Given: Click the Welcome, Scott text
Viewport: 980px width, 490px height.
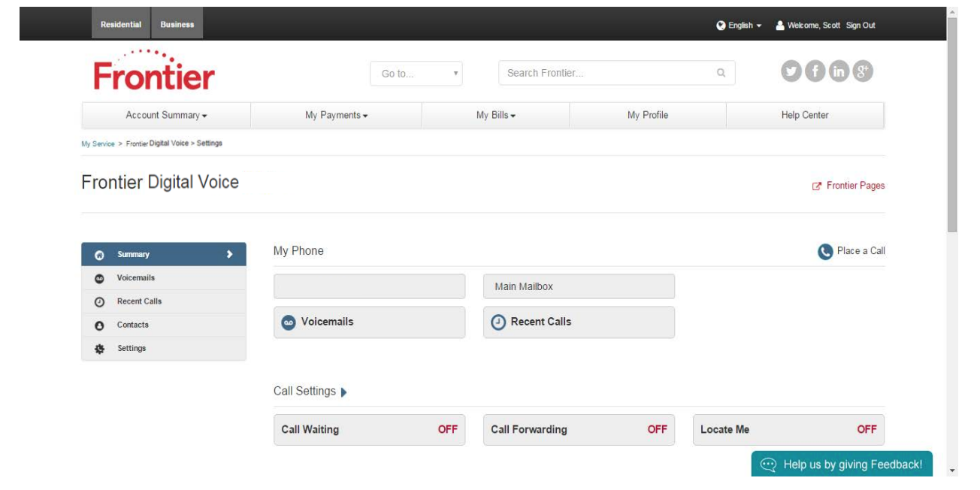Looking at the screenshot, I should (x=813, y=26).
